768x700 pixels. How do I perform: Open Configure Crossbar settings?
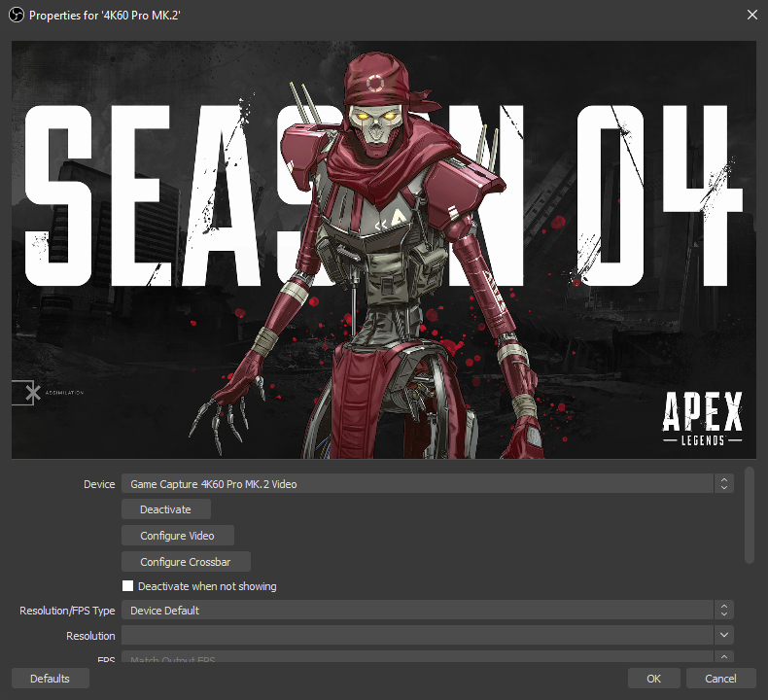point(186,562)
